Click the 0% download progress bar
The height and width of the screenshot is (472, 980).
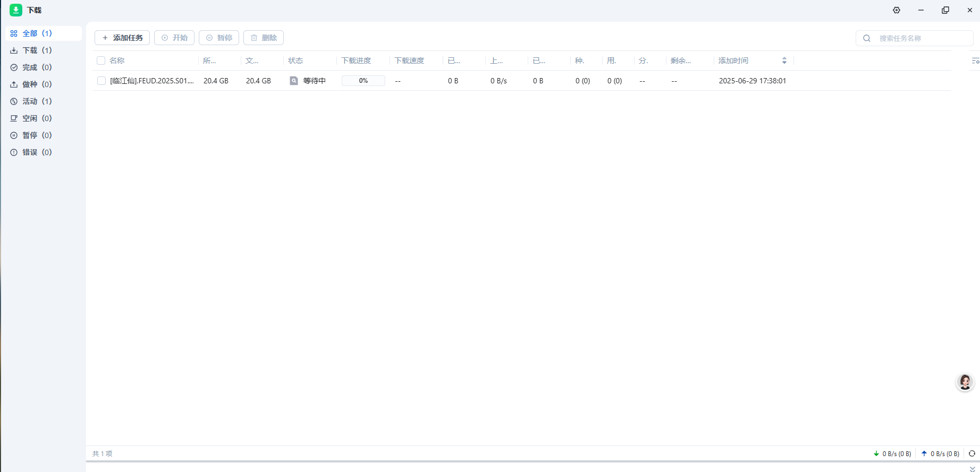click(364, 81)
